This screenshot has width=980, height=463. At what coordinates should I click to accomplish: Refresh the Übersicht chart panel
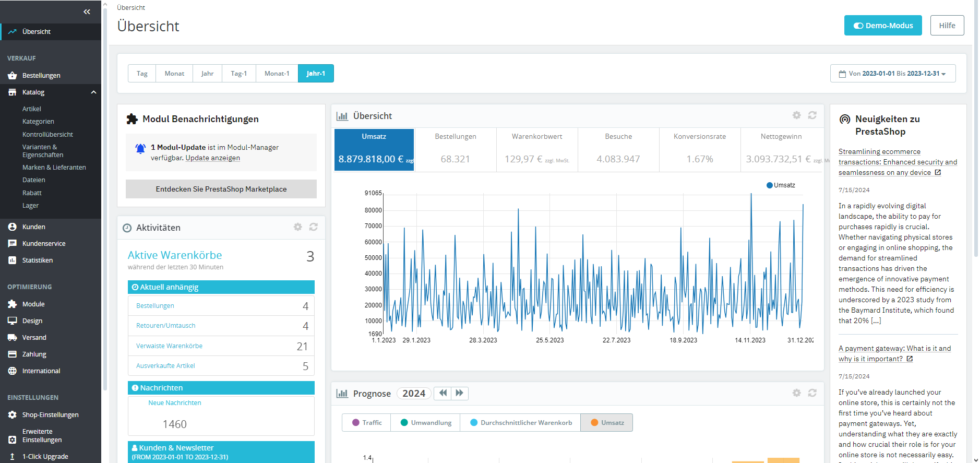812,115
